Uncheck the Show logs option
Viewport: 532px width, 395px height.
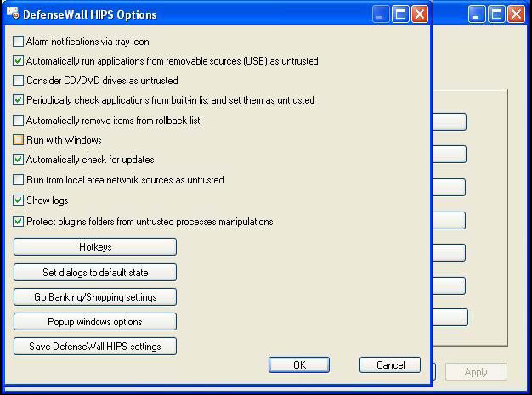tap(18, 200)
